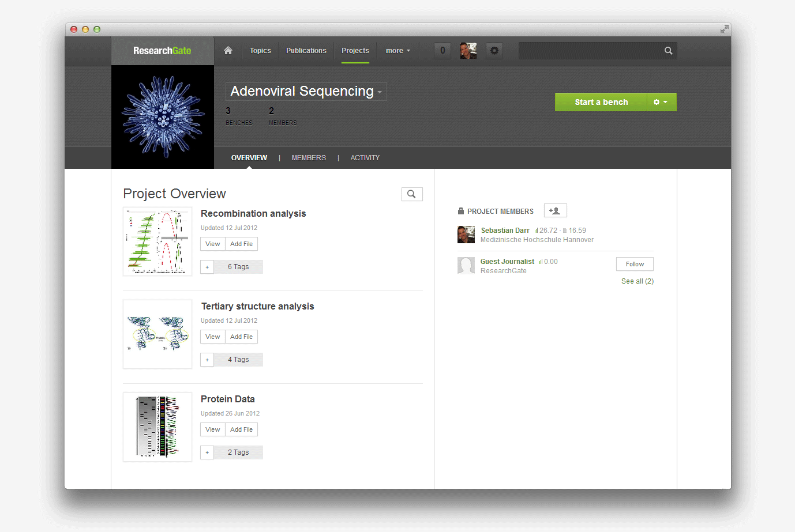The height and width of the screenshot is (532, 795).
Task: Show the 2 Tags of Protein Data
Action: 238,452
